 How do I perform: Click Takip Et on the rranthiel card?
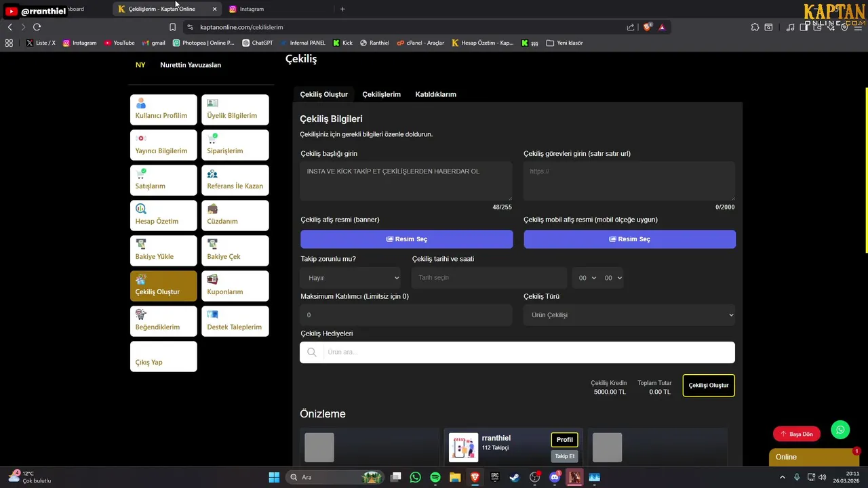click(x=565, y=456)
